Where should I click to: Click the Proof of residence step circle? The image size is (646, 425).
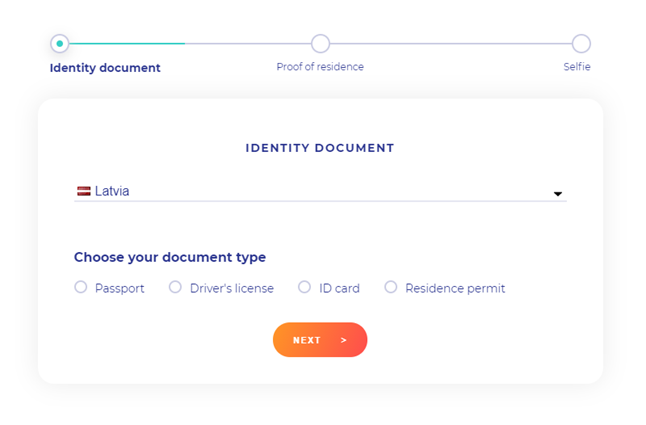click(320, 44)
